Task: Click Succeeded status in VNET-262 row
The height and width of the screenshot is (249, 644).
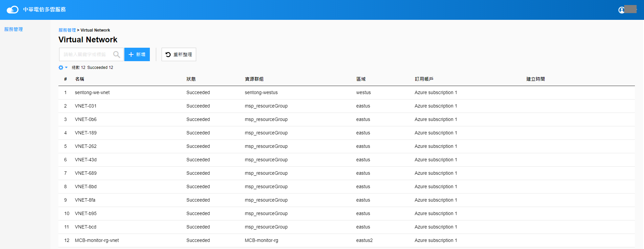Action: pos(198,146)
